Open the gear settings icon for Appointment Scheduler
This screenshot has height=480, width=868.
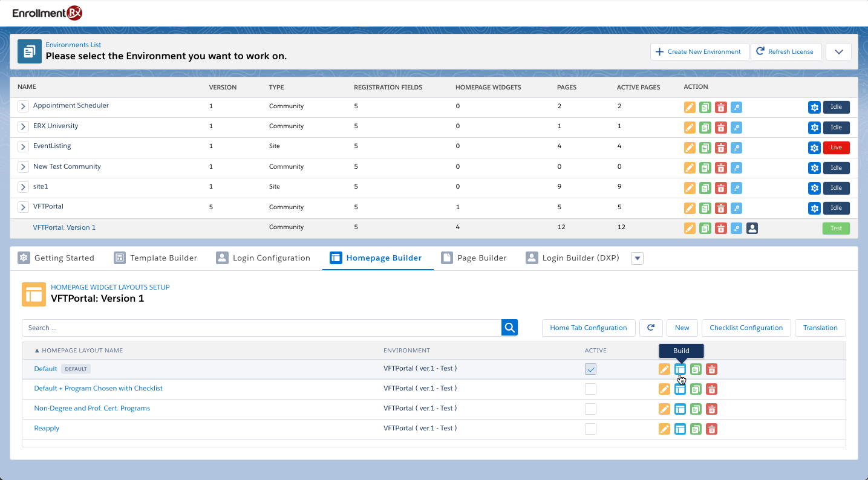click(814, 108)
